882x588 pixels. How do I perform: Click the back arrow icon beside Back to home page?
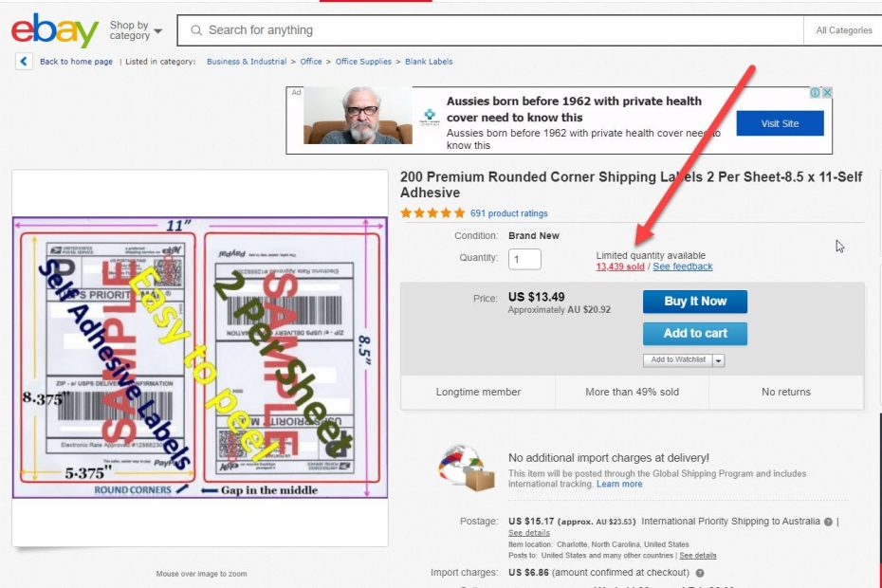24,62
